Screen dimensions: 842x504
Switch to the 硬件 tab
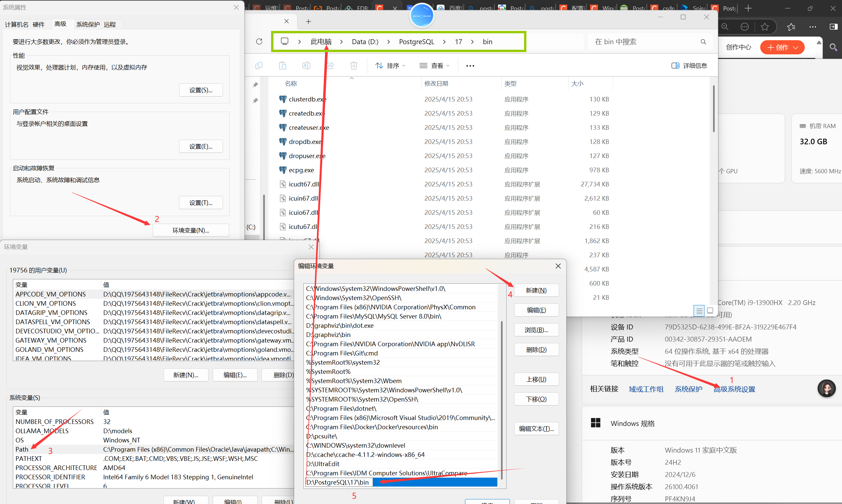[38, 24]
